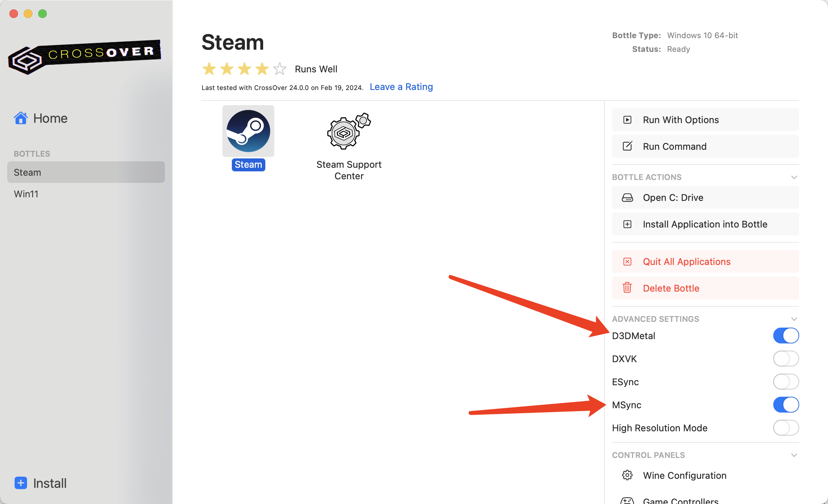
Task: Click the Run Command pencil icon
Action: [627, 146]
